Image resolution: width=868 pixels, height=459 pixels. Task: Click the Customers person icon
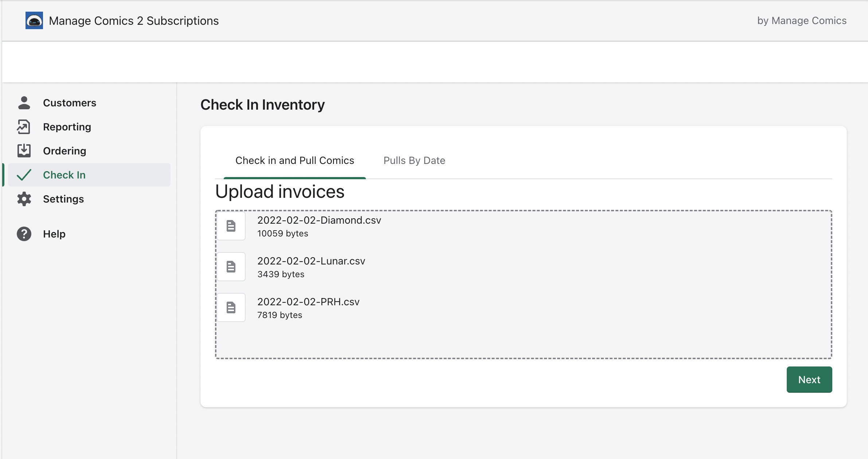point(24,103)
